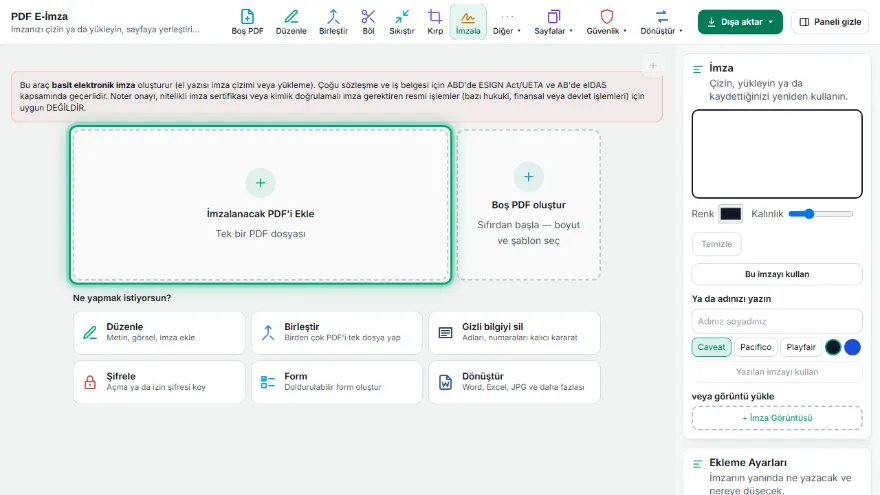Hide the side panel with Paneli gizle
The width and height of the screenshot is (880, 495).
tap(830, 22)
